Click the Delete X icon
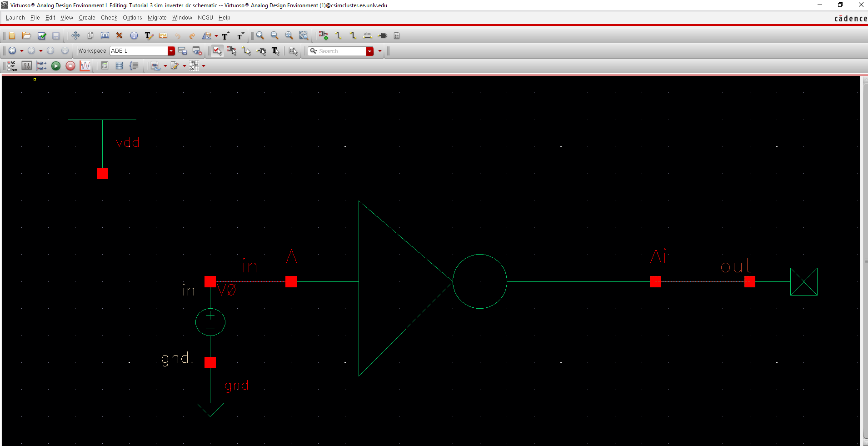Viewport: 868px width, 446px height. [x=119, y=35]
